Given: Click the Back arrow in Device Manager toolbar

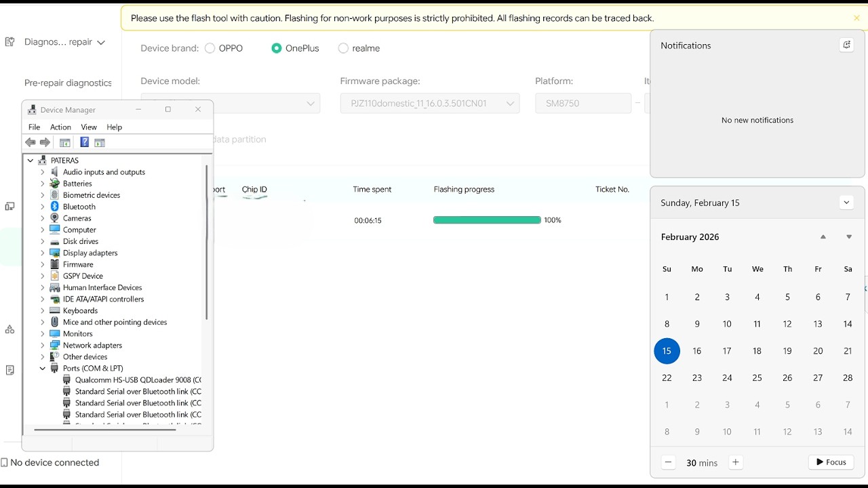Looking at the screenshot, I should [x=30, y=142].
